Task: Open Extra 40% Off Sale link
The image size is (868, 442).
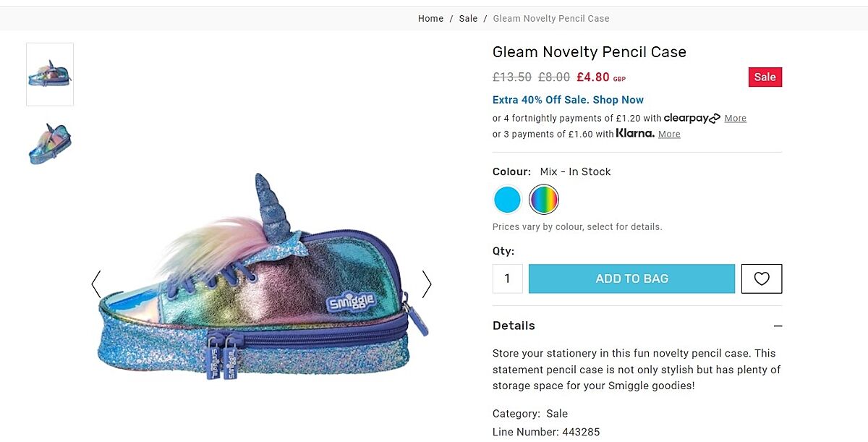Action: [568, 100]
